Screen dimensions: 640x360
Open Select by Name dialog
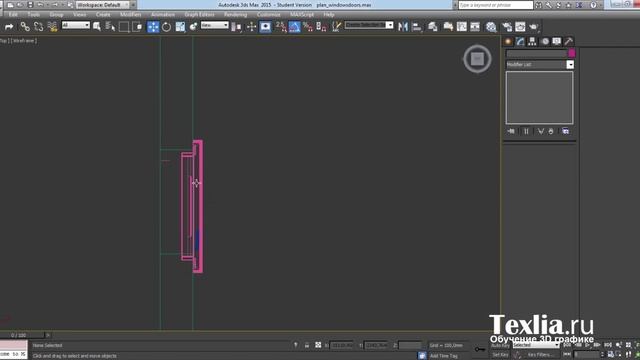[110, 27]
